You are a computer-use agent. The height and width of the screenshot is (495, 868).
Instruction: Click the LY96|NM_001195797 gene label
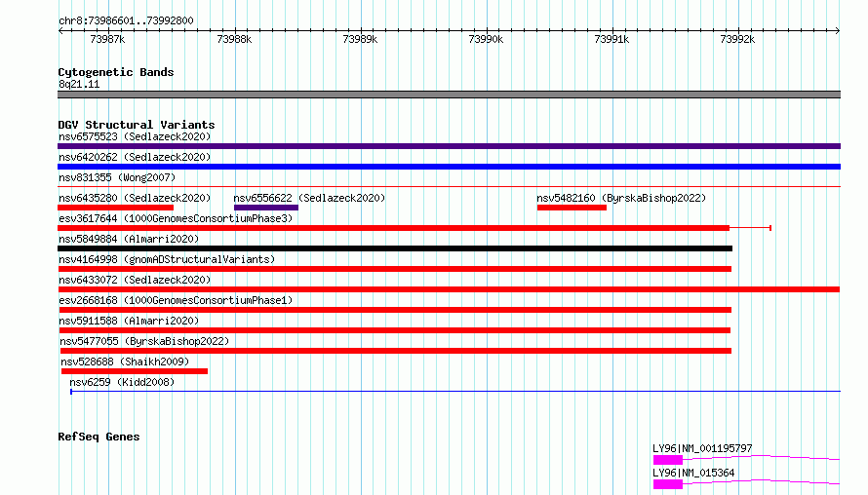coord(702,448)
